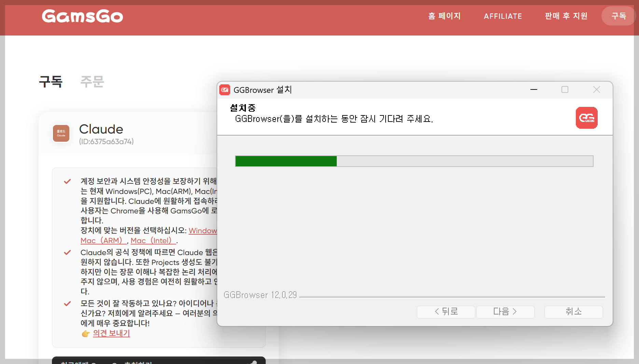Click the pointing hand emoji icon
Viewport: 639px width, 364px height.
tap(86, 334)
